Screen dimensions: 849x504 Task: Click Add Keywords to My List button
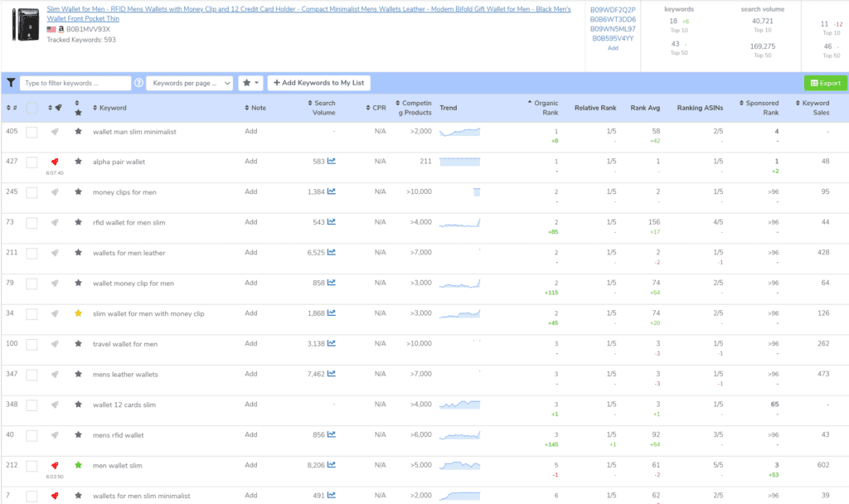point(318,83)
